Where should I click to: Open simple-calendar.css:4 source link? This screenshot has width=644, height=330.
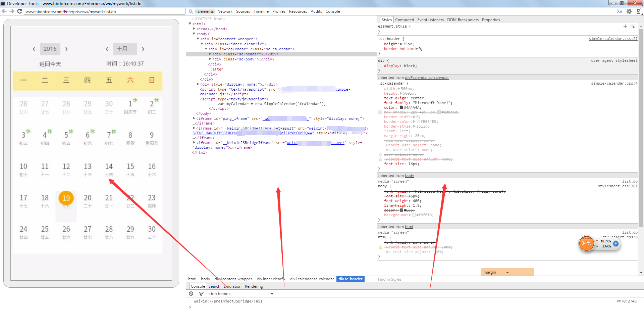614,84
